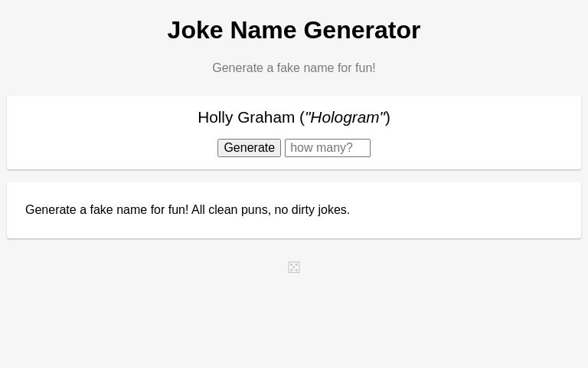Click the first name "Holly"
Image resolution: width=588 pixels, height=368 pixels.
(215, 117)
